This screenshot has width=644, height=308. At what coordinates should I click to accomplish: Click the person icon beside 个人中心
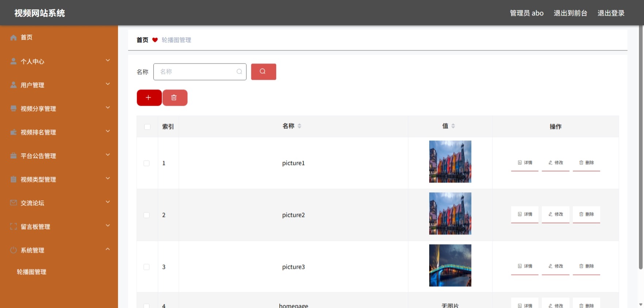click(14, 61)
